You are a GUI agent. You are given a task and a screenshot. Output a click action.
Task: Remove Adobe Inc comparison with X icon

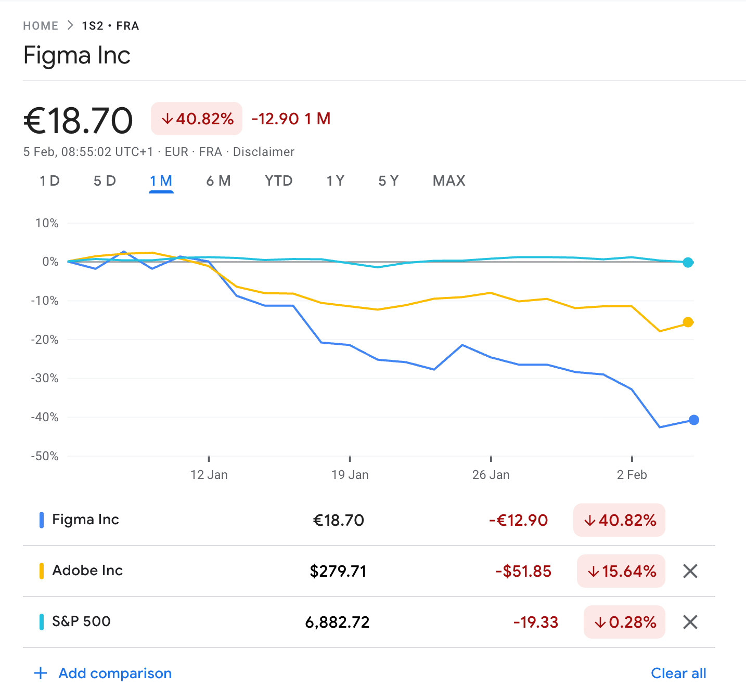(690, 571)
